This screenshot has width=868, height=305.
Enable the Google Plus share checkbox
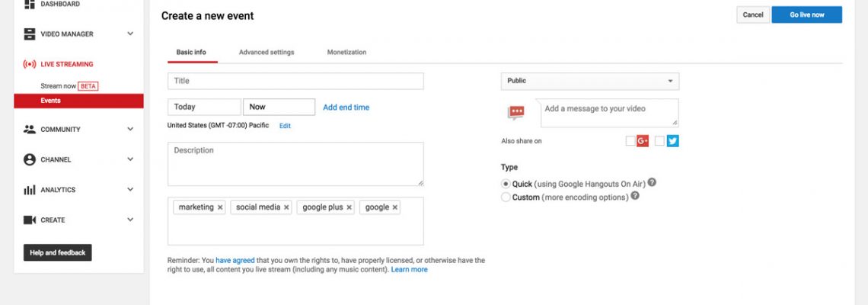[630, 141]
